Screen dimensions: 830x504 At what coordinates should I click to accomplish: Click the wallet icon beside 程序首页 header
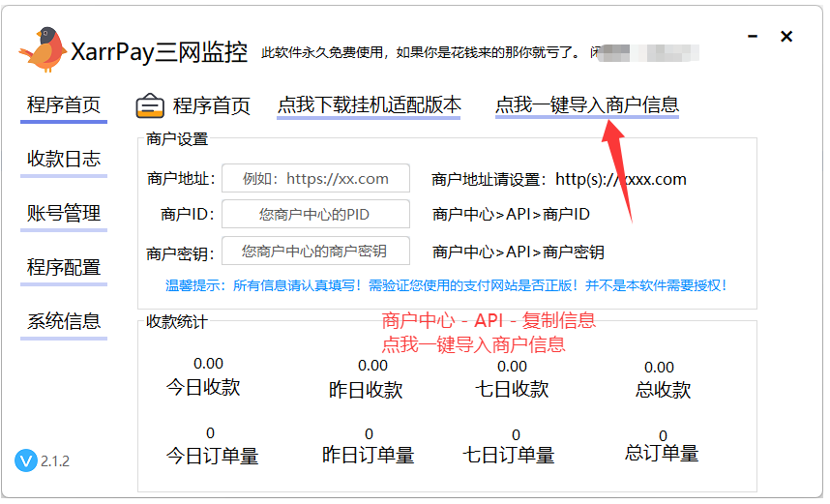tap(150, 105)
